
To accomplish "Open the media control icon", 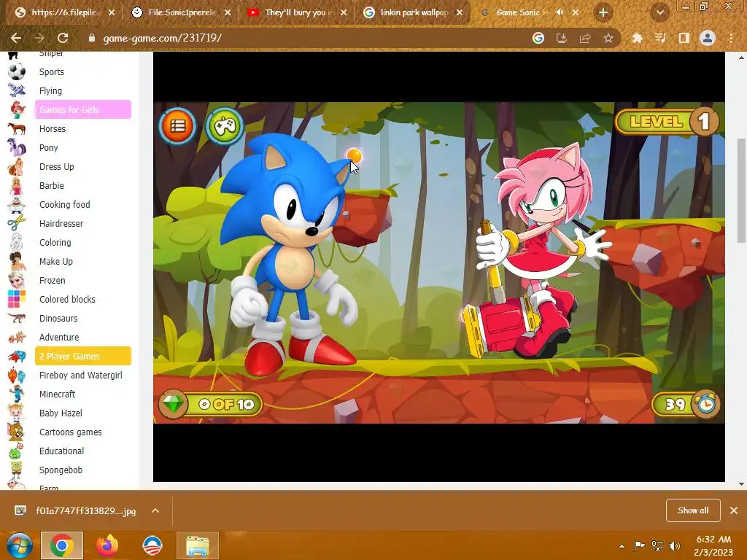I will [660, 38].
